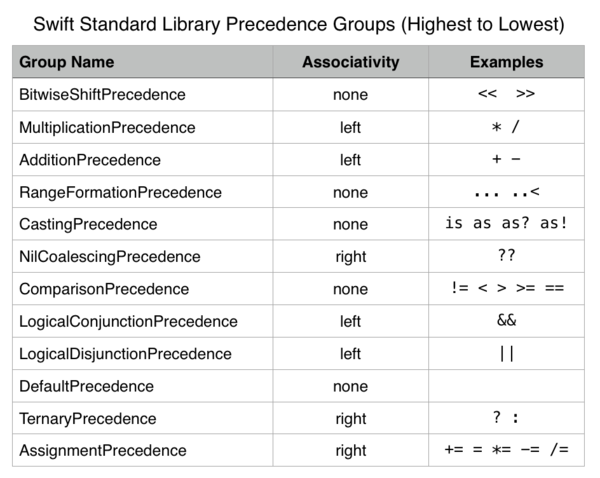The height and width of the screenshot is (478, 600).
Task: Click the RangeFormationPrecedence cell
Action: [x=121, y=193]
